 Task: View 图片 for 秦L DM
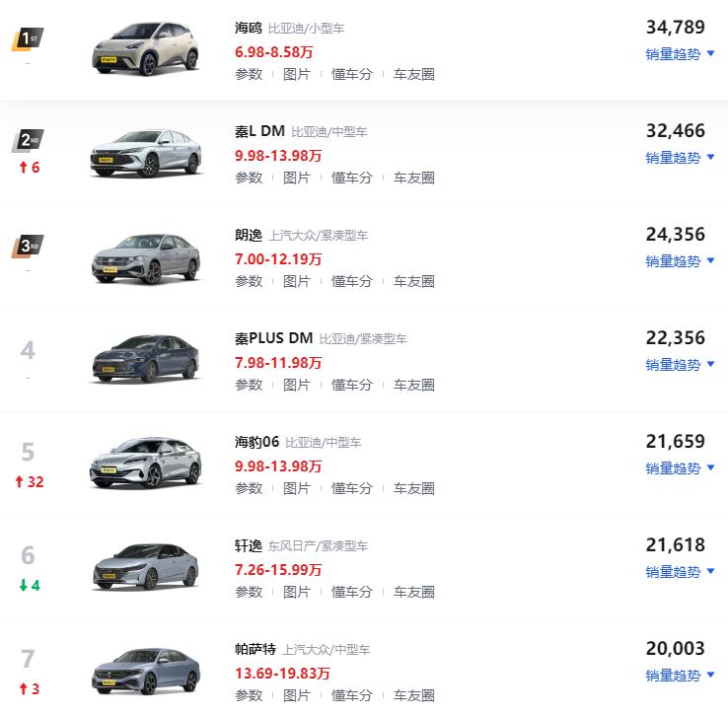296,178
